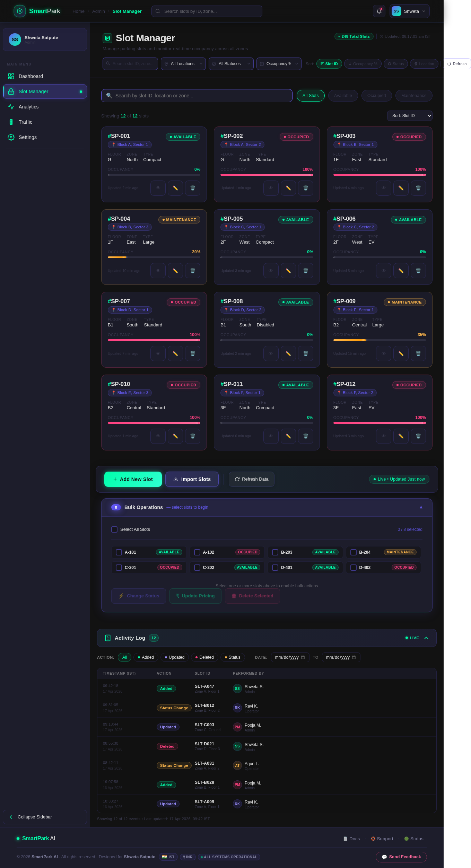Click the SP-004 occupancy progress bar
This screenshot has height=868, width=471.
[x=154, y=257]
